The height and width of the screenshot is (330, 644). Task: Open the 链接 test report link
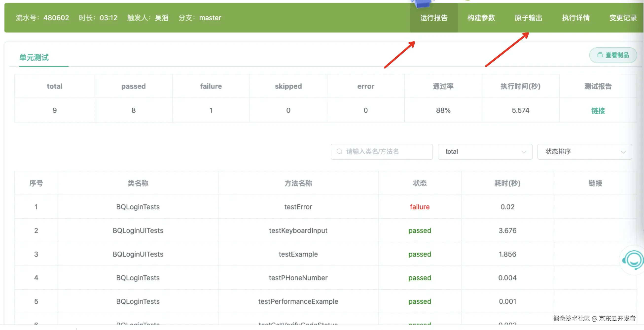coord(597,111)
